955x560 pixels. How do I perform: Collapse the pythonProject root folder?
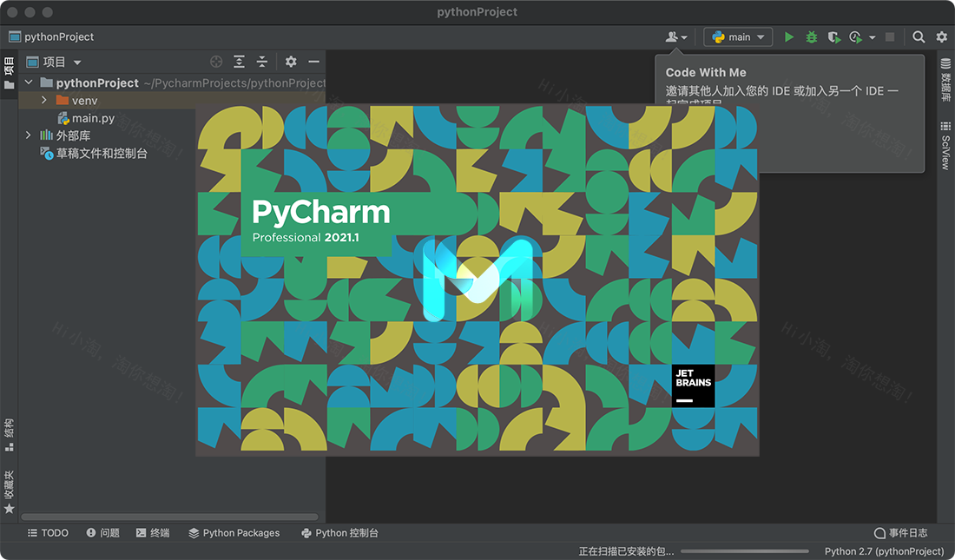click(29, 82)
